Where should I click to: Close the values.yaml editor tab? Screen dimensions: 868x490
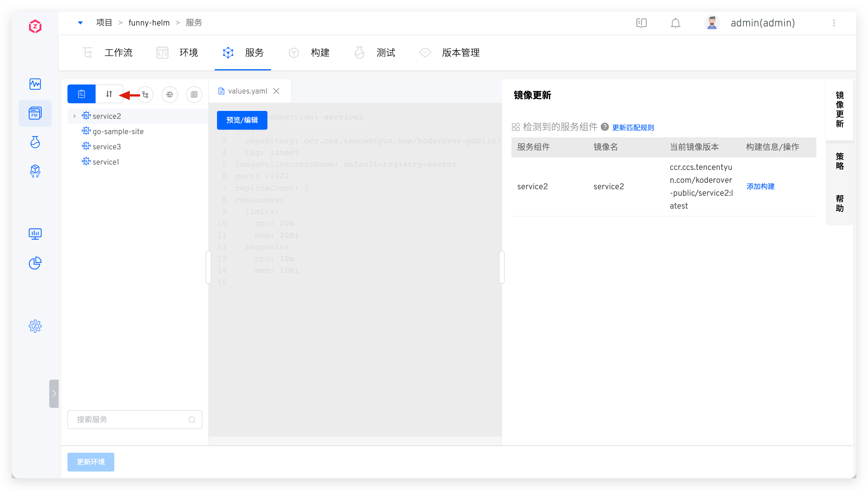(276, 91)
